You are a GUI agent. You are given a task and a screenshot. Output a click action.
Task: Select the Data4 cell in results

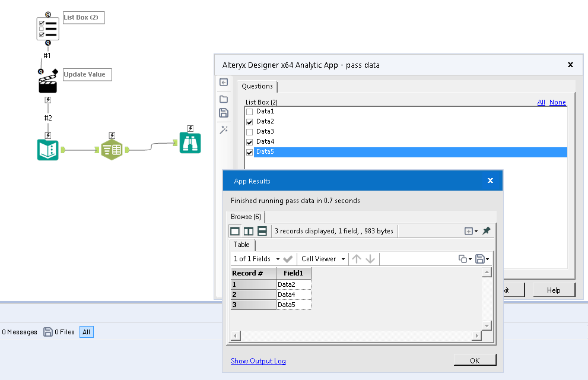click(294, 294)
